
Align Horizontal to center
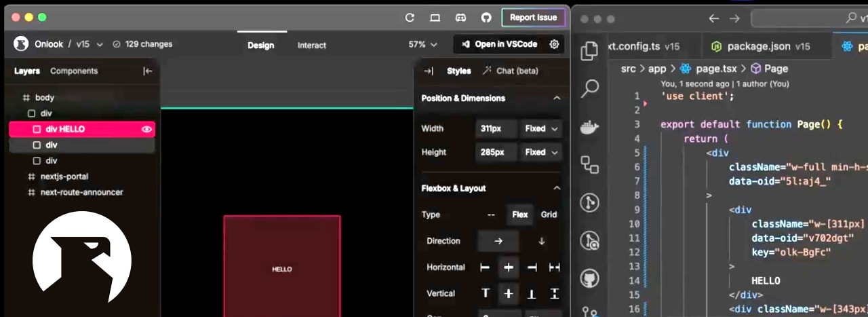[x=509, y=267]
